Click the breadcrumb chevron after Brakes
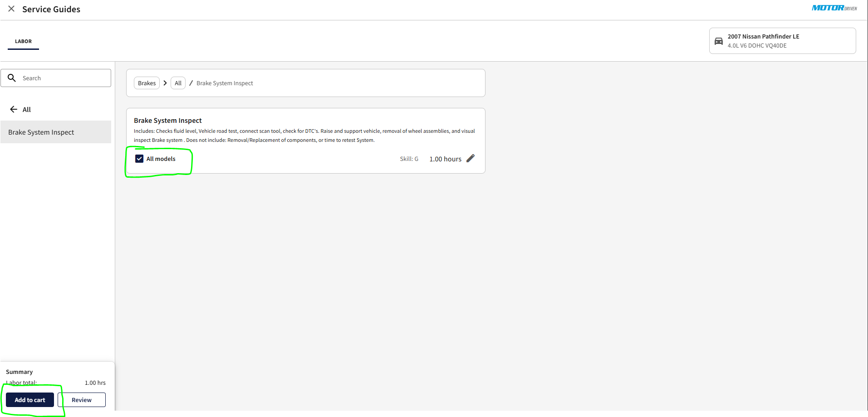868x417 pixels. (x=165, y=83)
